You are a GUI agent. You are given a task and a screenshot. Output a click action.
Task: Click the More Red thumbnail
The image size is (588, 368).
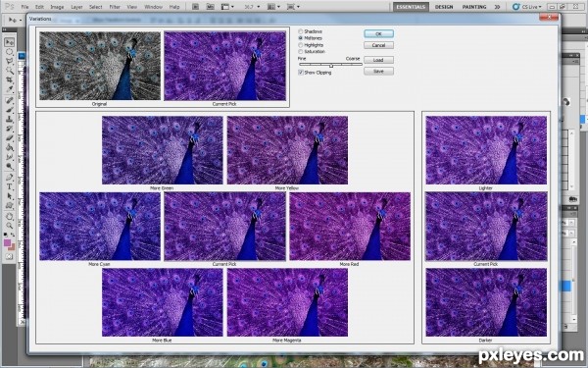[x=350, y=227]
